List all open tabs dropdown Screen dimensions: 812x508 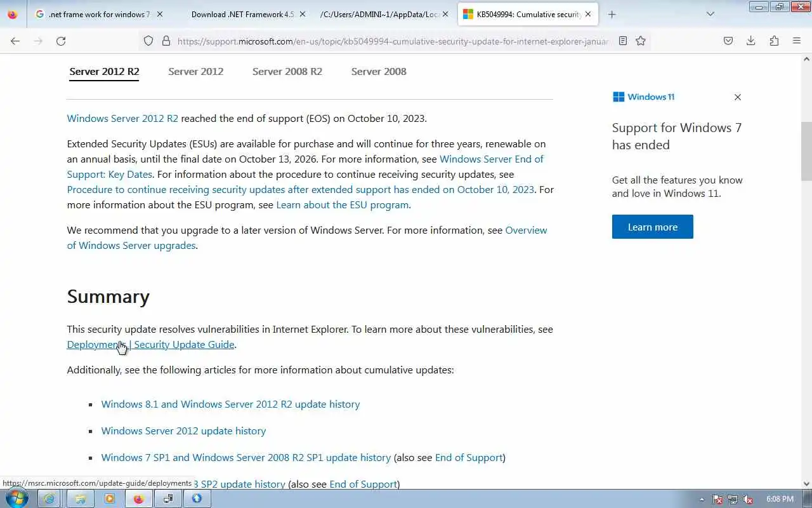(710, 14)
